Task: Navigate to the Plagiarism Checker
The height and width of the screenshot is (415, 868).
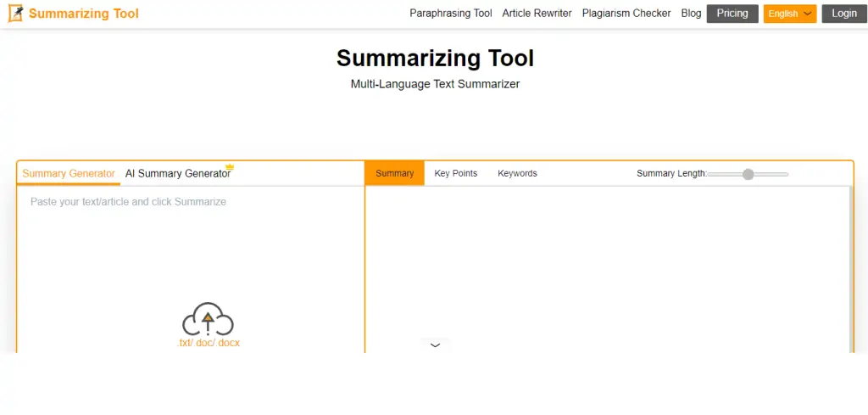Action: click(x=626, y=14)
